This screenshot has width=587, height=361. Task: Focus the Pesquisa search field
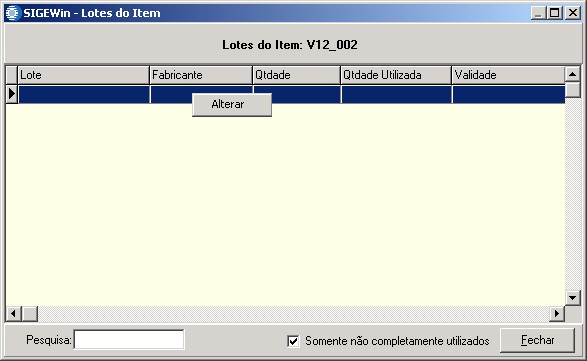tap(129, 340)
